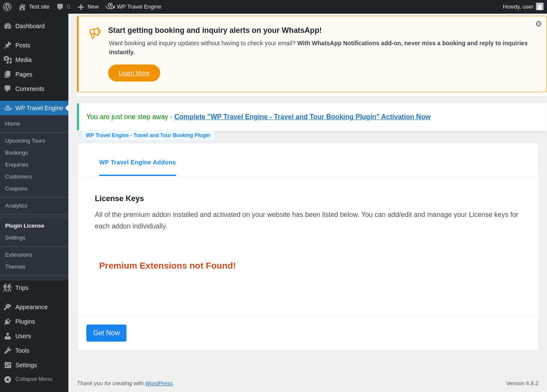Open the Media icon in the sidebar
This screenshot has height=392, width=547.
coord(8,60)
